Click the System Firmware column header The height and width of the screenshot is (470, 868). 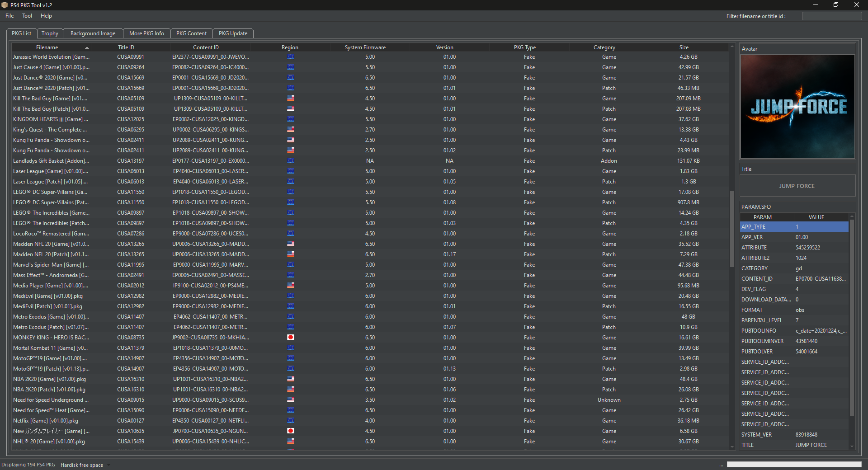pyautogui.click(x=365, y=47)
